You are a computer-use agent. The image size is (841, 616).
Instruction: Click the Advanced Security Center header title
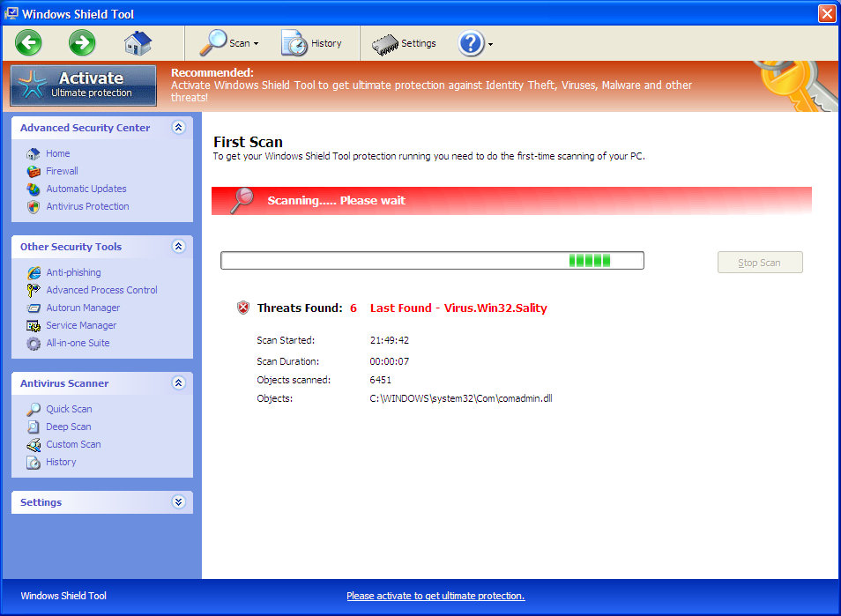(85, 128)
